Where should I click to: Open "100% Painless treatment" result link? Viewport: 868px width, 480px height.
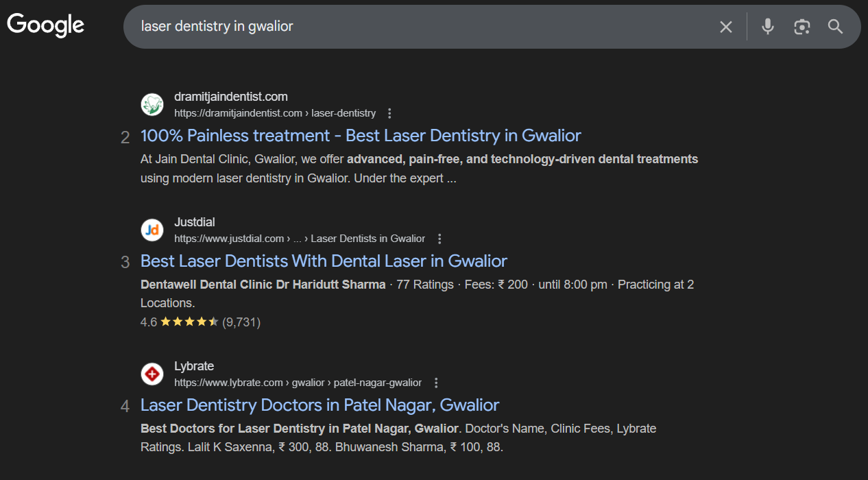click(361, 135)
